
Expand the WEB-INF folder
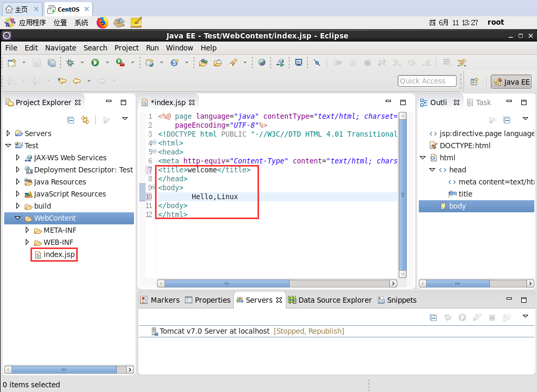(27, 242)
